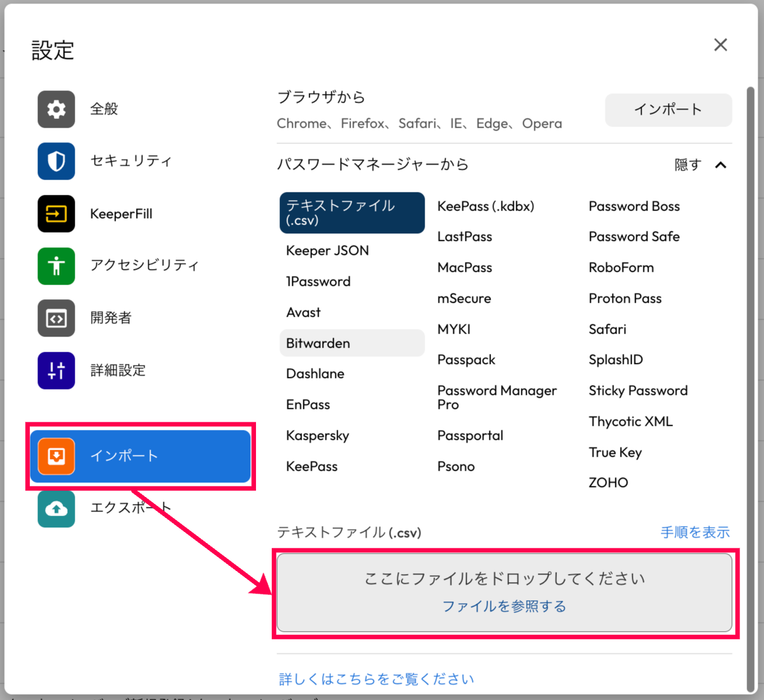Click the エクスポート cloud upload icon
764x700 pixels.
coord(57,509)
